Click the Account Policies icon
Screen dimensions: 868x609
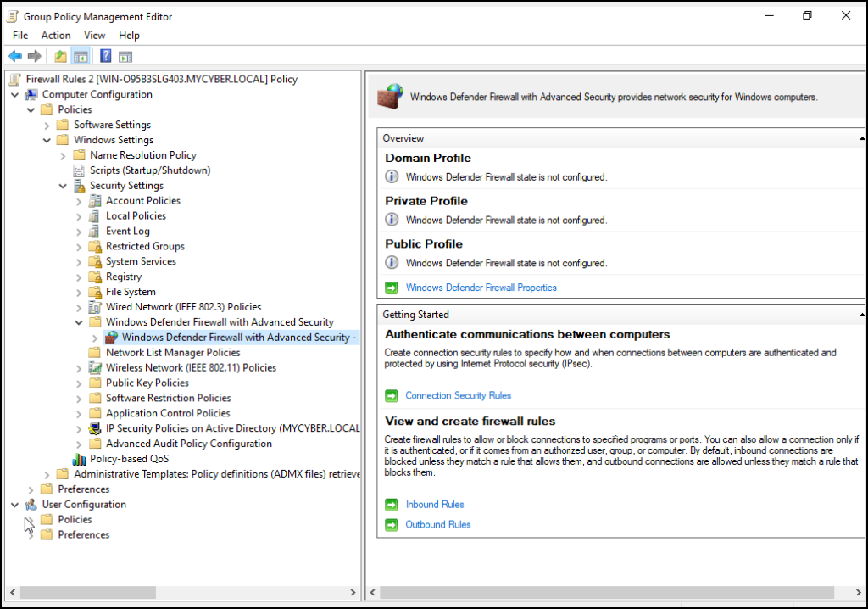95,201
